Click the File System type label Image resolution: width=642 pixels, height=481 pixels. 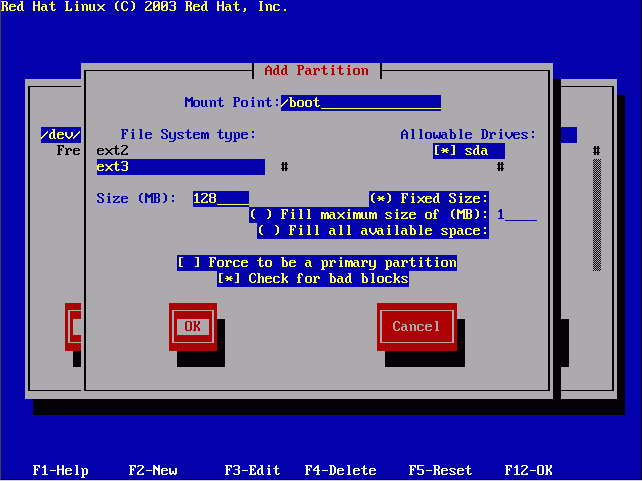tap(188, 135)
